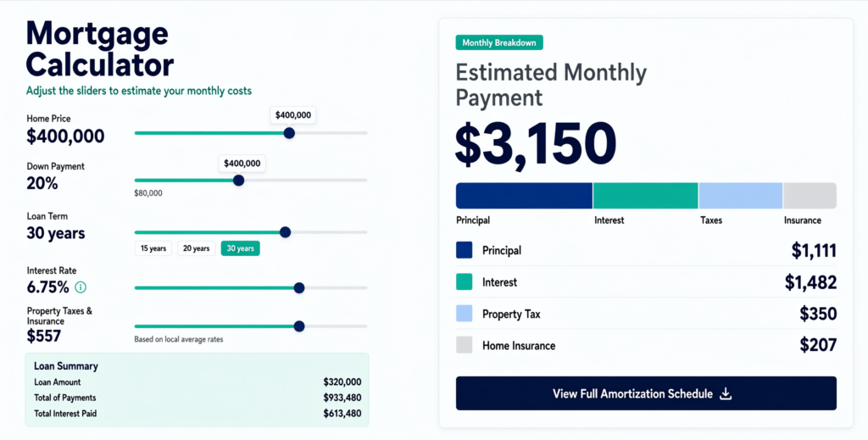868x440 pixels.
Task: Open the Monthly Breakdown tag
Action: (499, 42)
